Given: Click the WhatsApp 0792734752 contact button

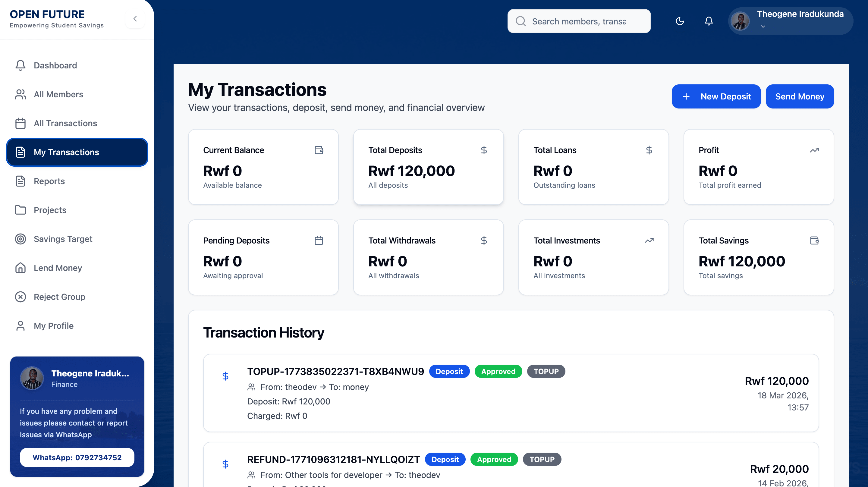Looking at the screenshot, I should point(77,457).
